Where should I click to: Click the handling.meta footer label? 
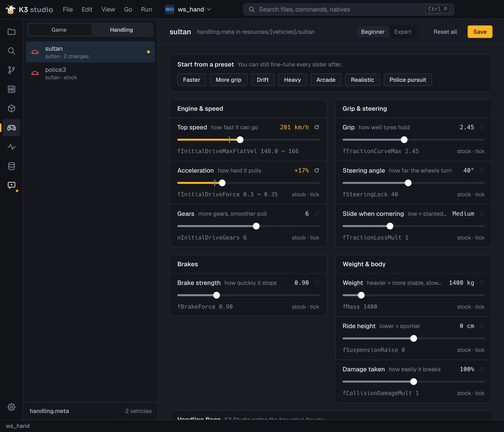coord(49,411)
